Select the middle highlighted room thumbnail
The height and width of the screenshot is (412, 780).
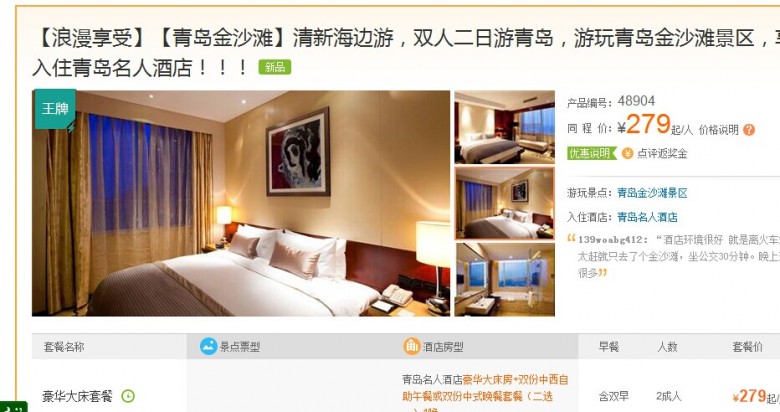coord(504,204)
